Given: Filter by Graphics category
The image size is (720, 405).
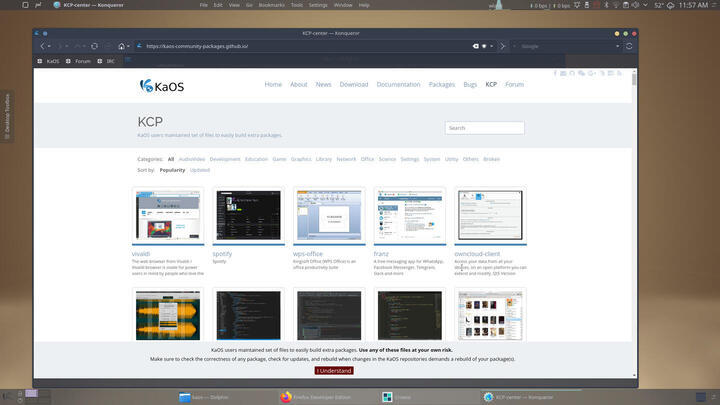Looking at the screenshot, I should [301, 159].
